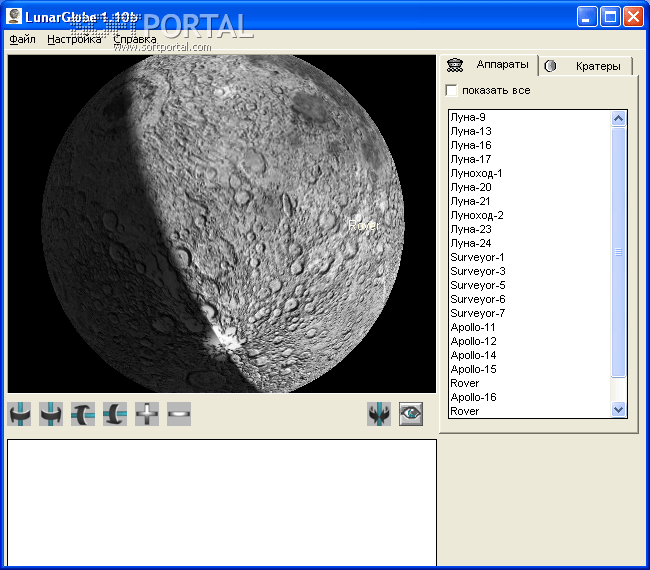Open the Справка menu
This screenshot has width=650, height=570.
[134, 40]
